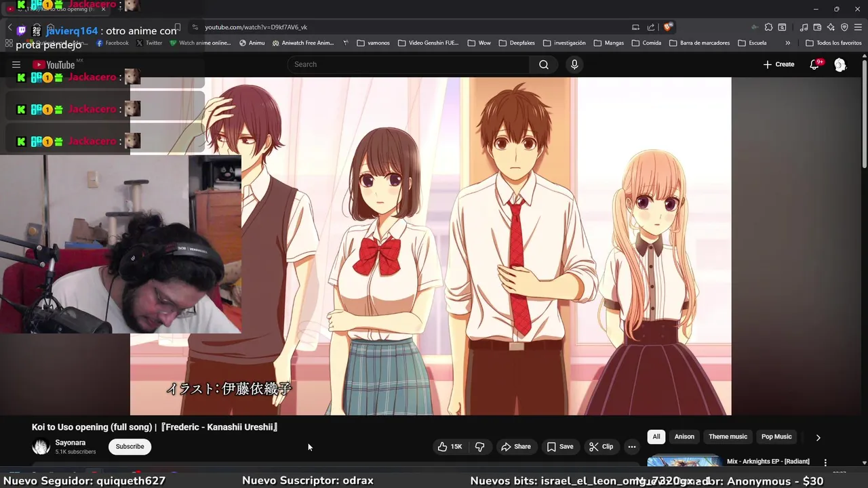
Task: Go to the YouTube home logo
Action: 54,65
